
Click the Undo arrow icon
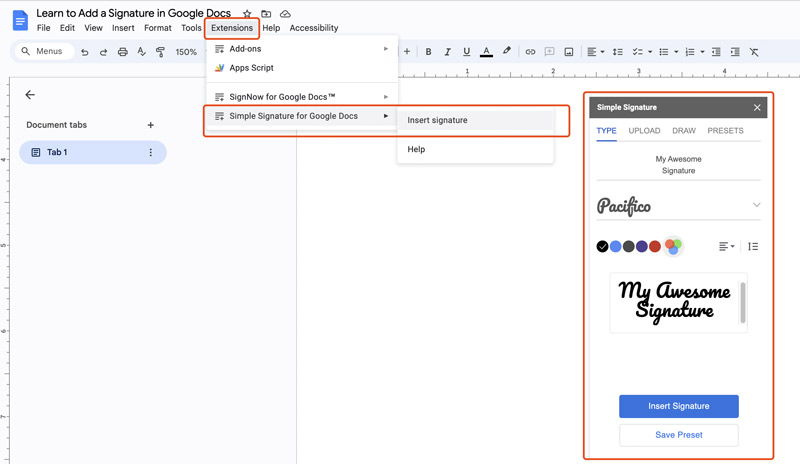(84, 52)
